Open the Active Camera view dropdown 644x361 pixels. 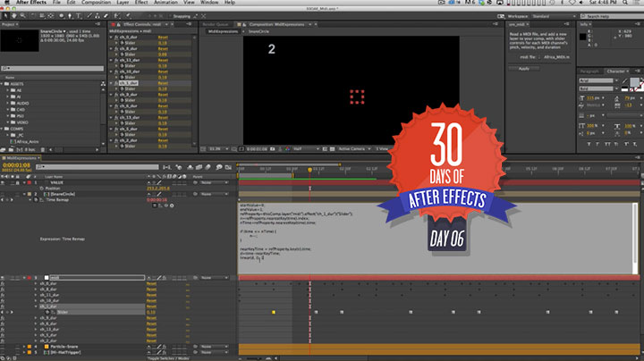[354, 149]
